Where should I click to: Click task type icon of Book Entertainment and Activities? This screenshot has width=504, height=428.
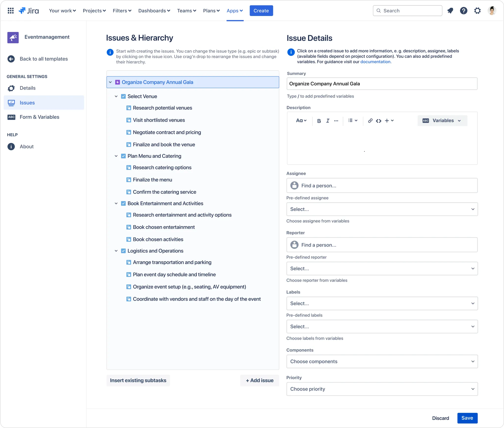(123, 204)
